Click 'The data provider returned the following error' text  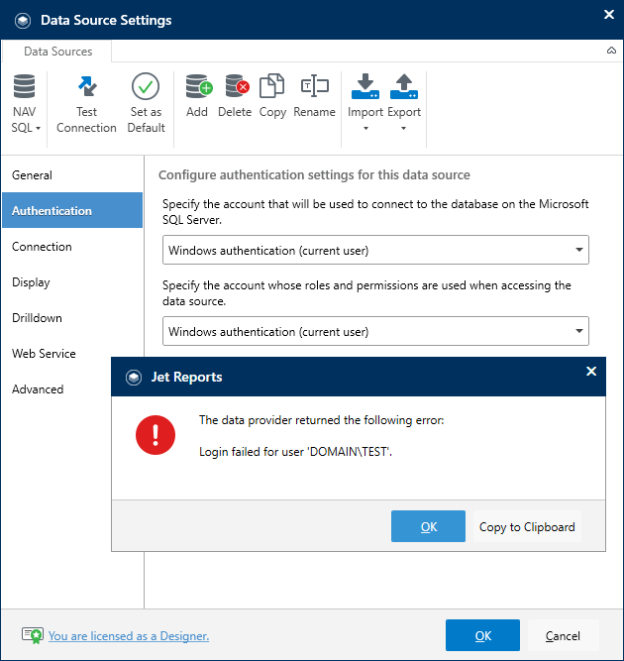click(x=322, y=420)
